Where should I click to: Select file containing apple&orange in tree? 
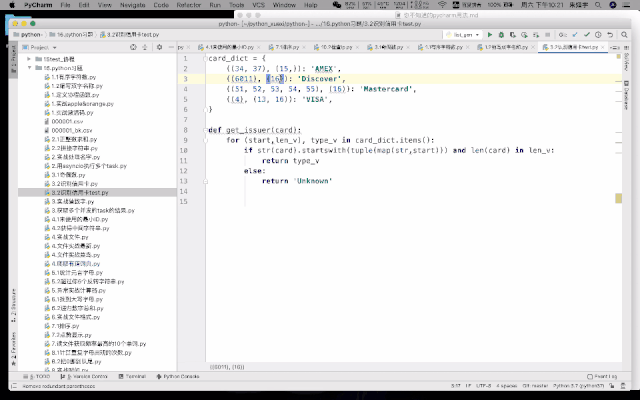[79, 104]
